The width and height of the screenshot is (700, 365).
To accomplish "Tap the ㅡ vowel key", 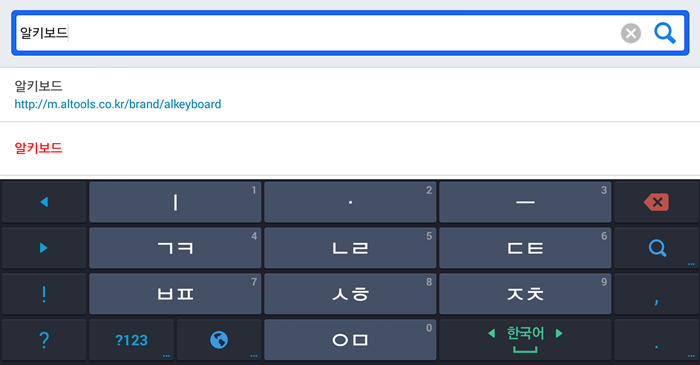I will pyautogui.click(x=525, y=202).
